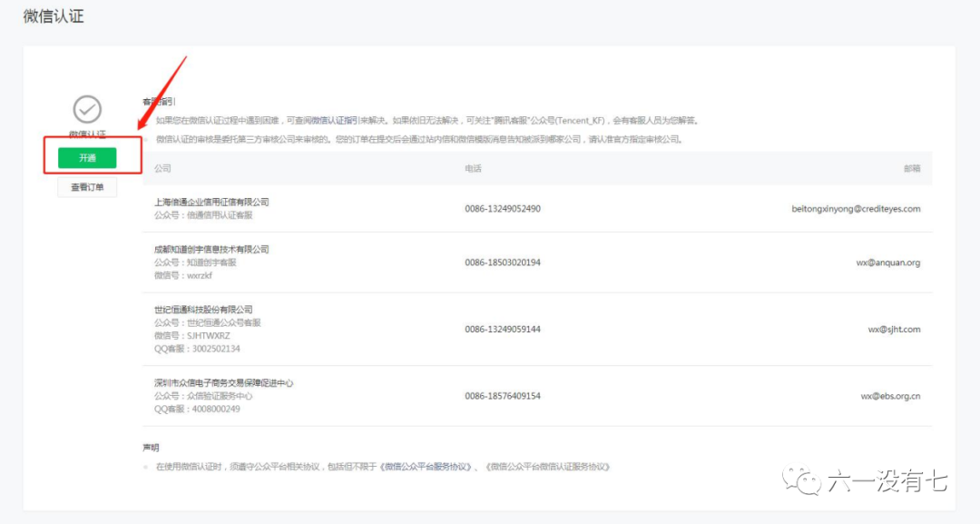The image size is (980, 524).
Task: Select QQ客服：3002502134 text
Action: click(197, 349)
